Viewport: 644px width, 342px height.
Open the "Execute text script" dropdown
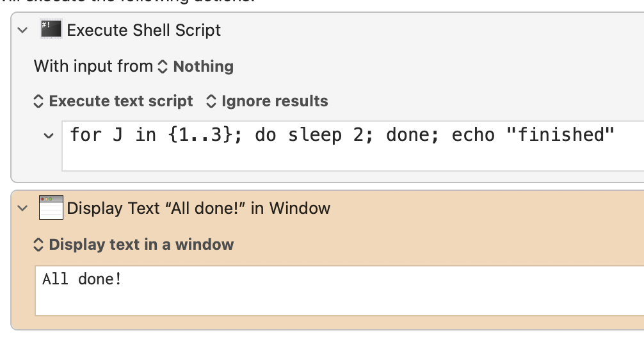[113, 101]
